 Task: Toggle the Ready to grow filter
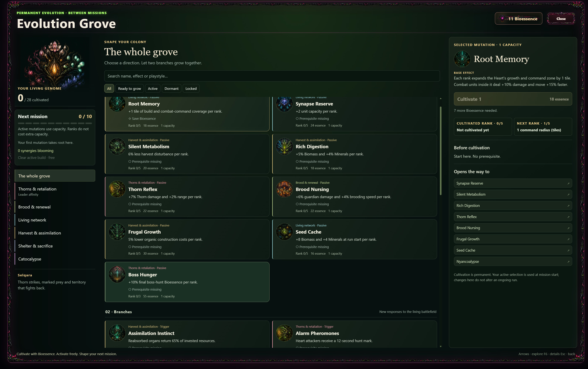click(129, 89)
